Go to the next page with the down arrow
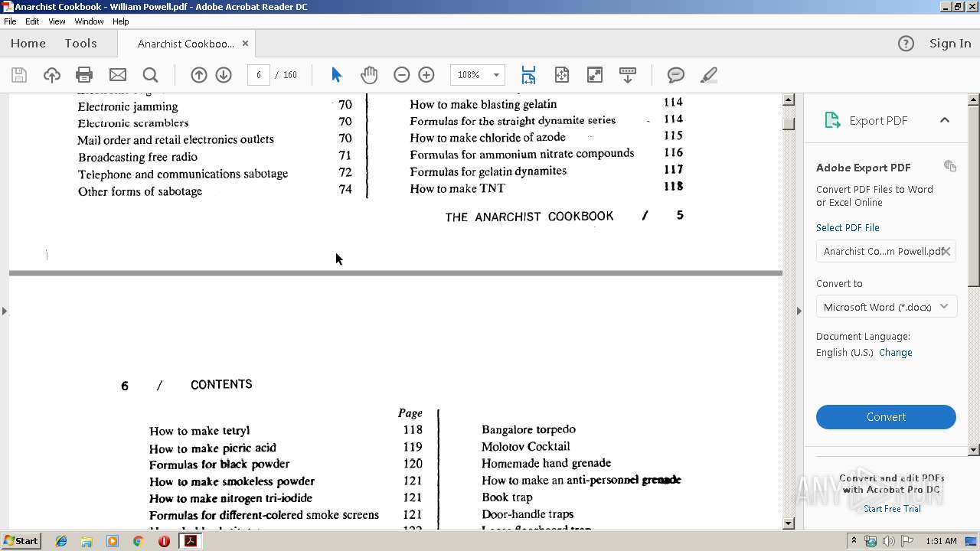Image resolution: width=980 pixels, height=551 pixels. 224,75
